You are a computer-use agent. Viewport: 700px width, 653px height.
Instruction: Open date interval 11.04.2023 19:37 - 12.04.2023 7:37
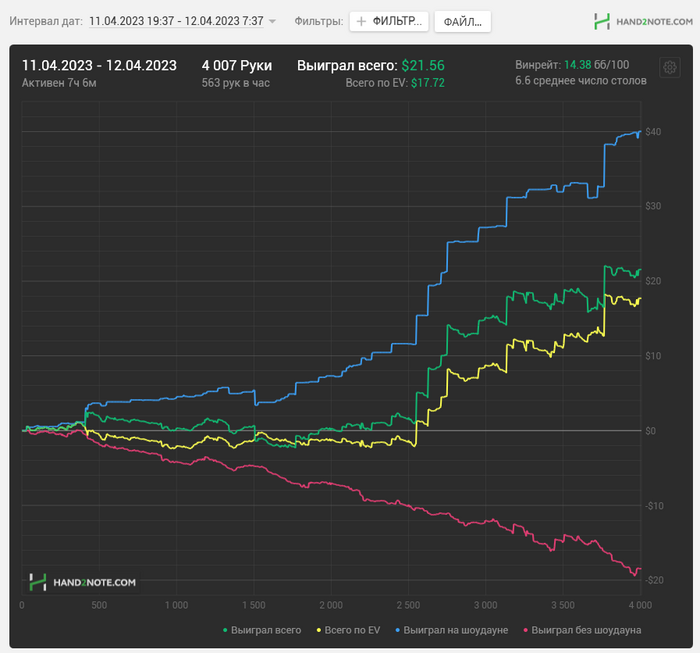[176, 21]
